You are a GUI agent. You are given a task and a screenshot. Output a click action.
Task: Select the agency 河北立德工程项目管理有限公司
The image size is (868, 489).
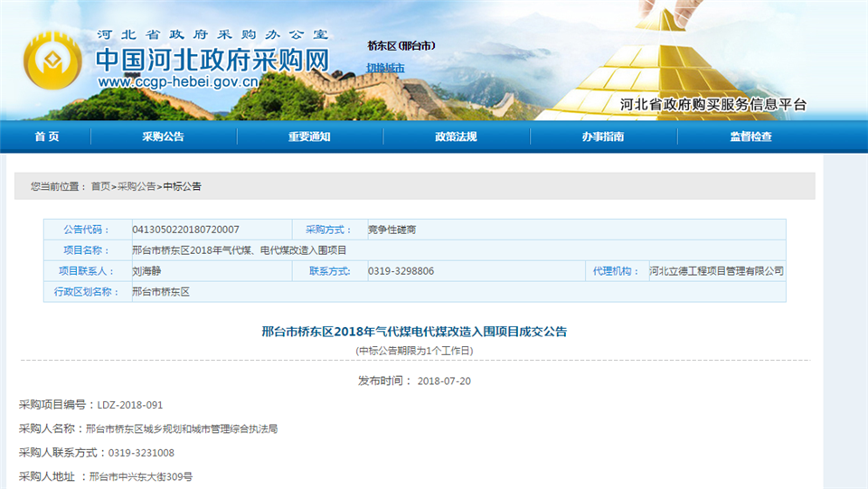717,271
